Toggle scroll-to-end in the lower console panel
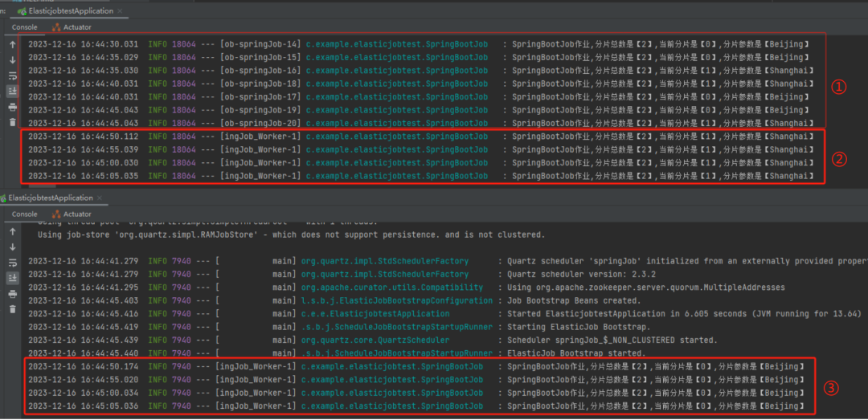868x420 pixels. tap(12, 279)
